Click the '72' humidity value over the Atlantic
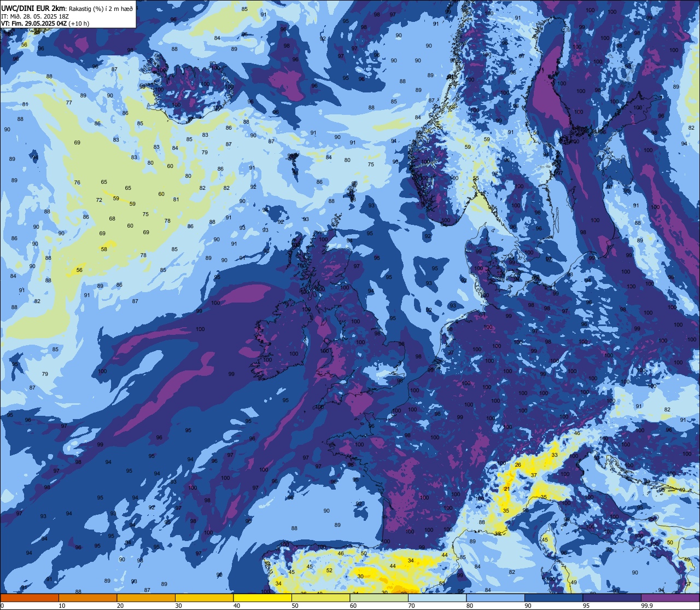This screenshot has width=700, height=610. point(99,200)
